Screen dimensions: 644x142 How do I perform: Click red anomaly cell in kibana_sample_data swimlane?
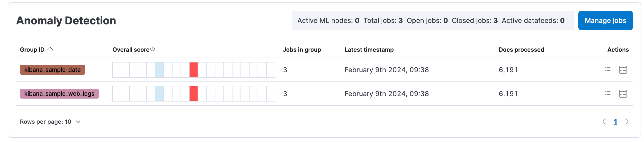(194, 70)
